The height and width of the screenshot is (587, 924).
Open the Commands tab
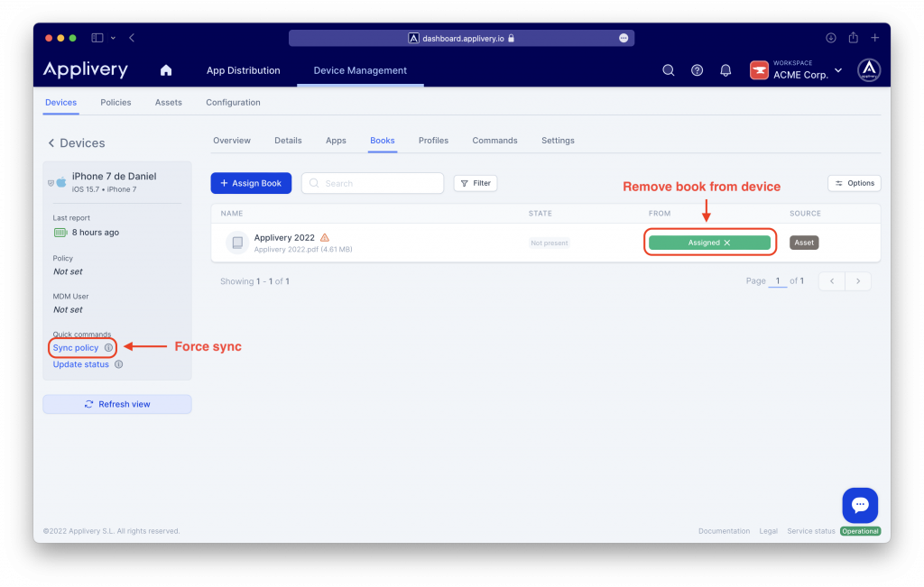tap(495, 141)
